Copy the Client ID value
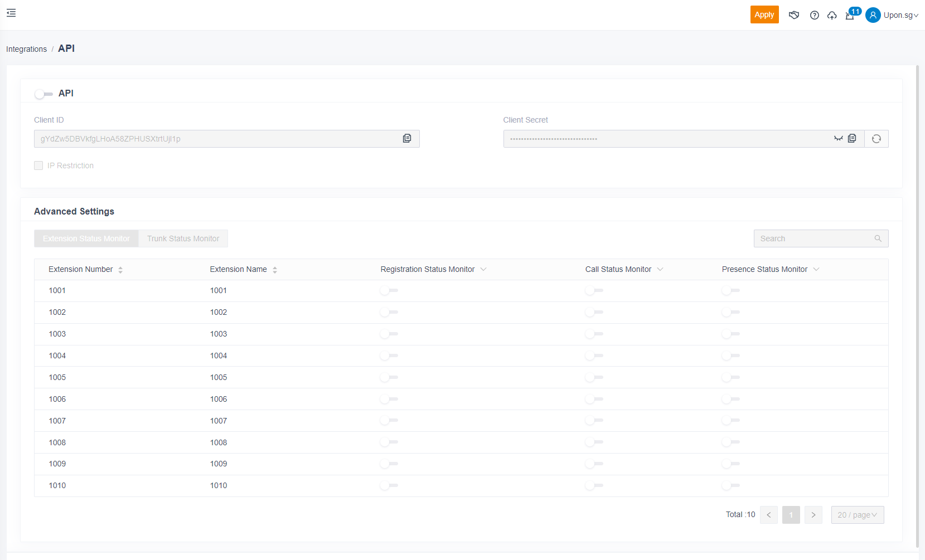Viewport: 925px width, 560px height. pyautogui.click(x=407, y=138)
